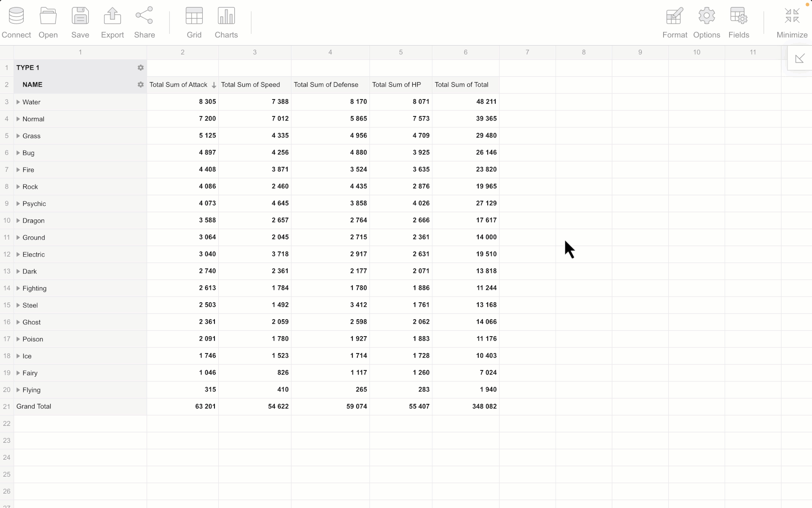
Task: Select column 7 header
Action: click(527, 52)
